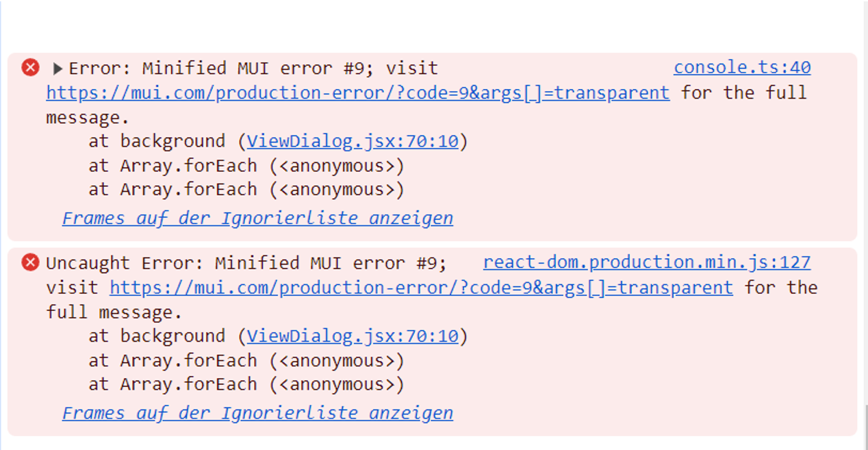Click the first Array.forEach line in the top error
The height and width of the screenshot is (450, 868).
tap(246, 166)
